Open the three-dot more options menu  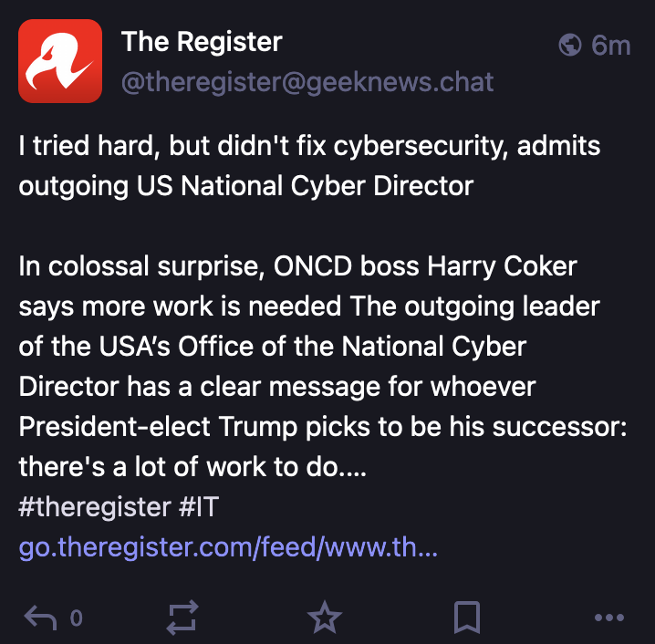coord(608,618)
